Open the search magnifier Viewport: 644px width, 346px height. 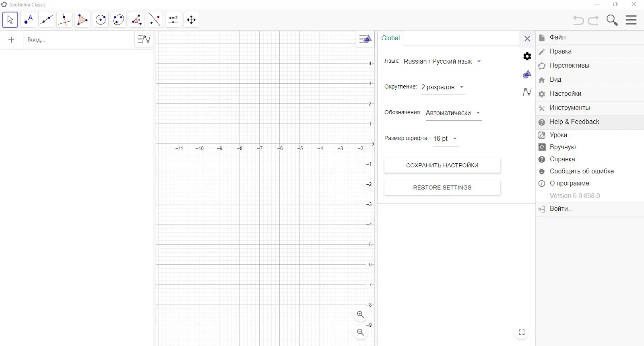pyautogui.click(x=612, y=20)
